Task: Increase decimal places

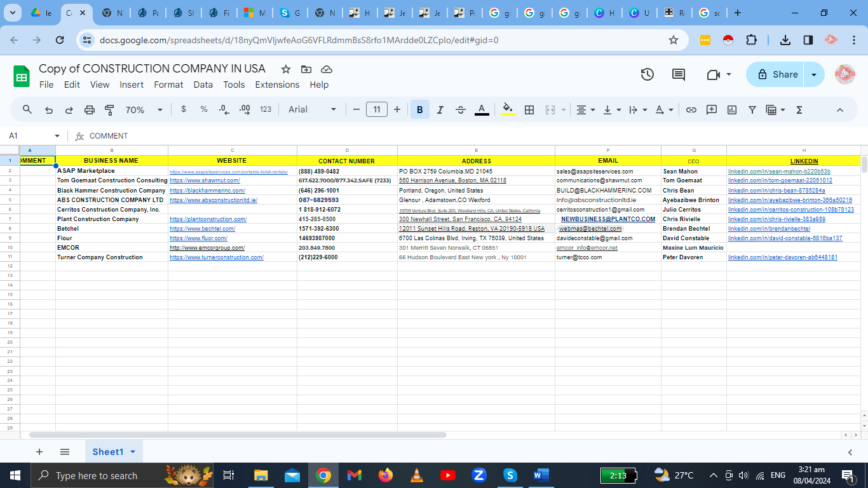Action: tap(245, 109)
